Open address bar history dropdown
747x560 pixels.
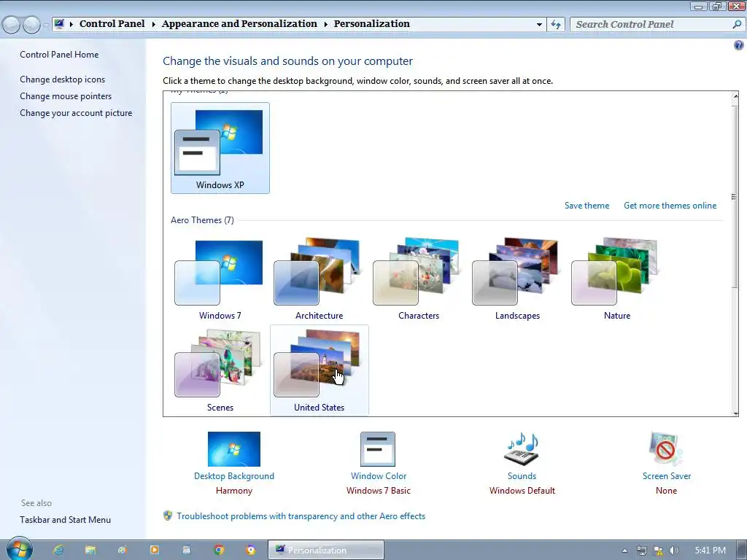[539, 24]
